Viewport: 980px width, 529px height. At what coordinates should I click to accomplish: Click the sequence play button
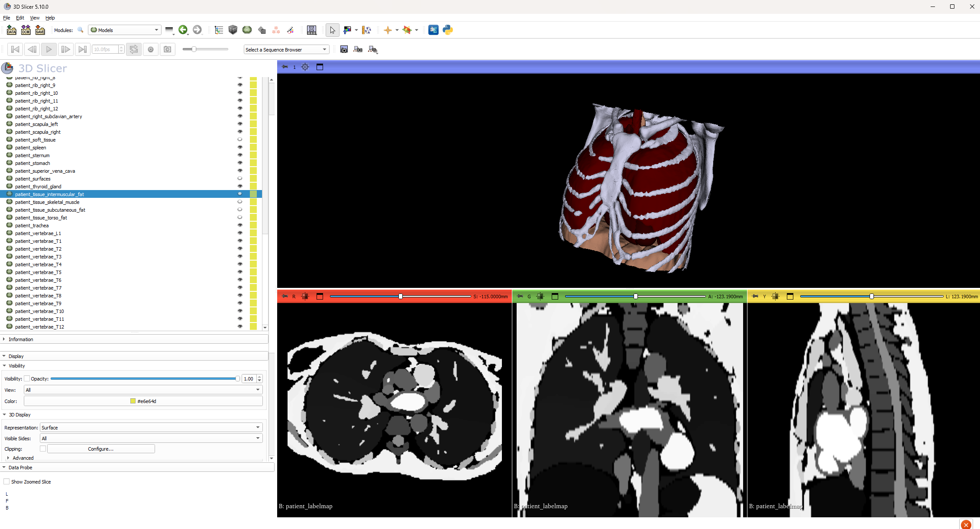49,49
